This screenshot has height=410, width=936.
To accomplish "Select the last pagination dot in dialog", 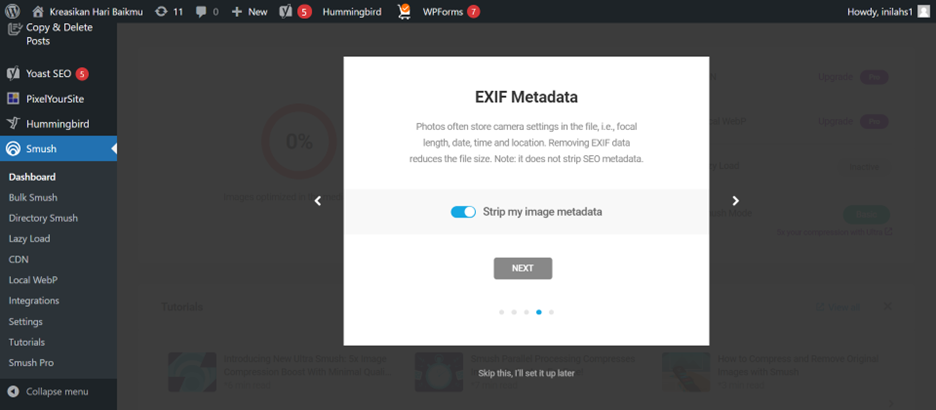I will coord(551,312).
